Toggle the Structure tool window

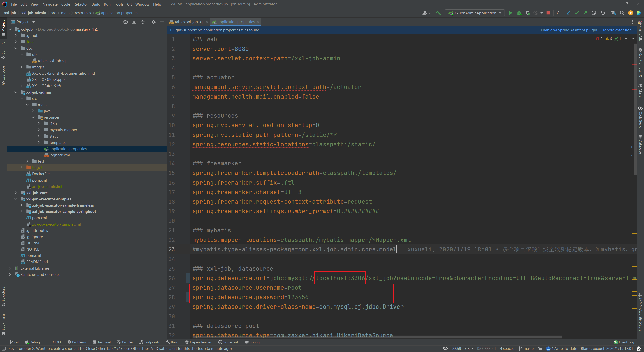pyautogui.click(x=3, y=296)
